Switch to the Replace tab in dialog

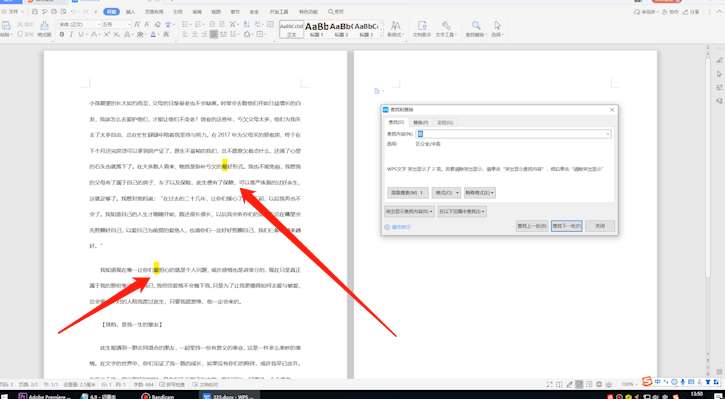[x=420, y=123]
